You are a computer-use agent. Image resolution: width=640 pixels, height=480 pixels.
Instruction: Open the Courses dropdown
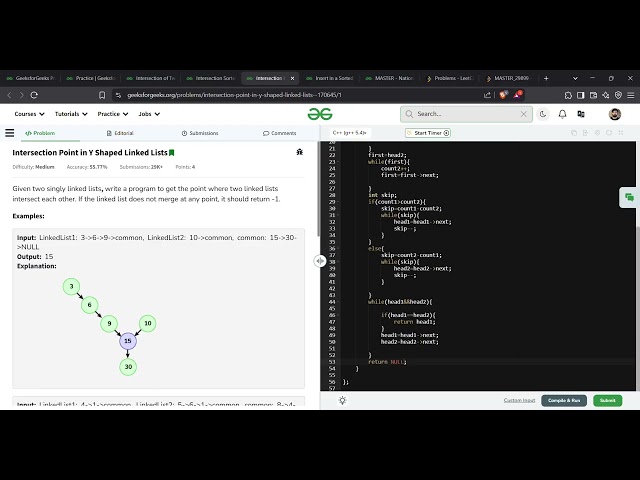click(29, 114)
